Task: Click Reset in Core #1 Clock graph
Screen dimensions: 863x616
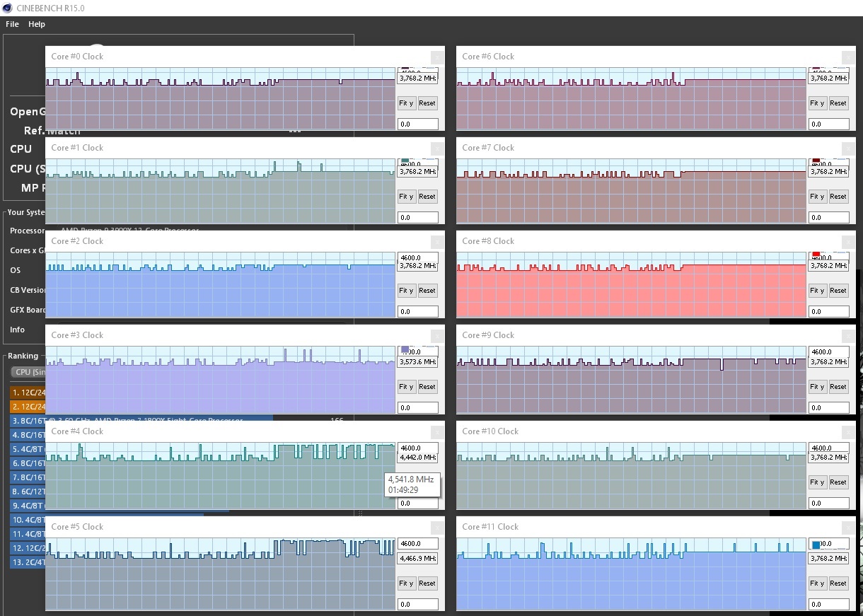Action: tap(427, 197)
